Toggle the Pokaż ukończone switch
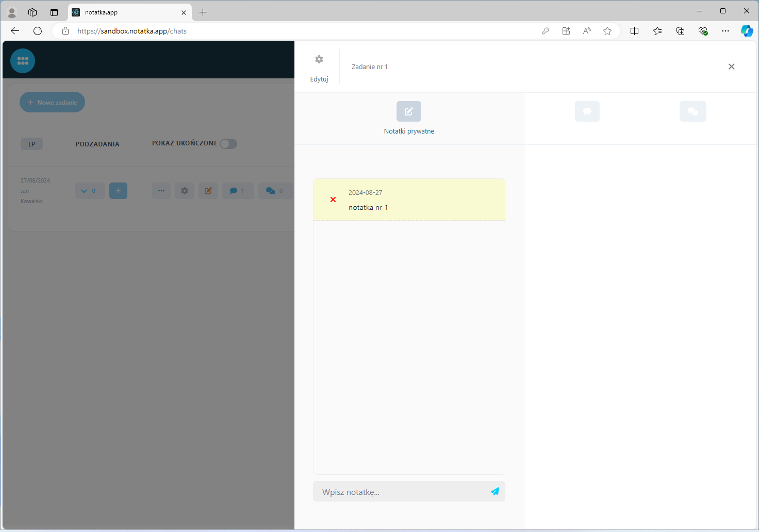 (228, 144)
